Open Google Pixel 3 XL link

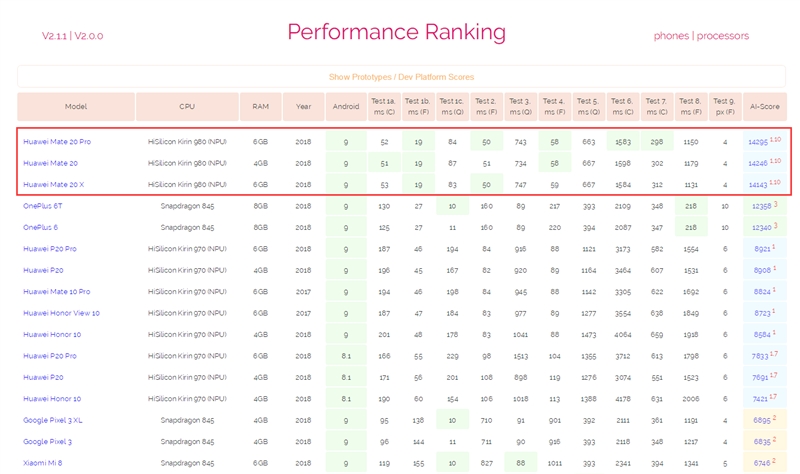[54, 420]
